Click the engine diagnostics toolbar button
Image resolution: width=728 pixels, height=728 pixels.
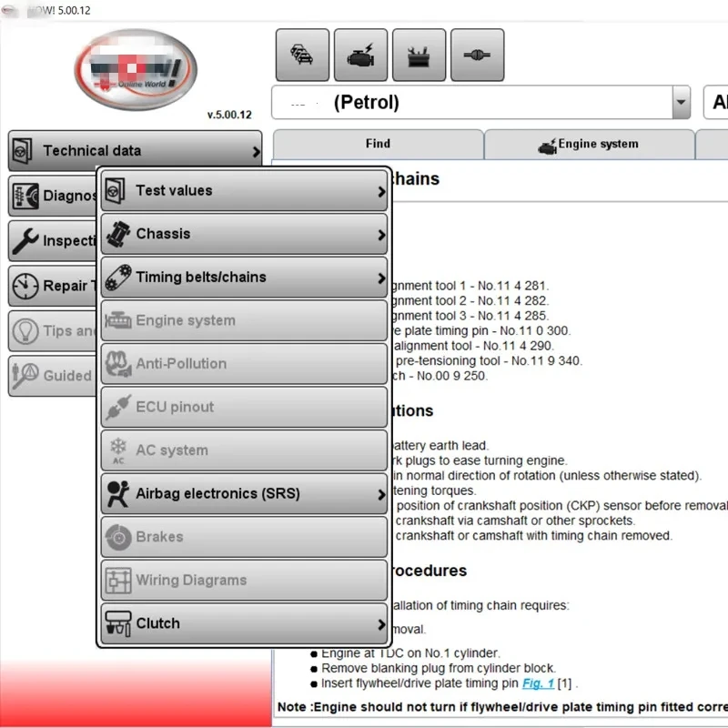coord(360,55)
